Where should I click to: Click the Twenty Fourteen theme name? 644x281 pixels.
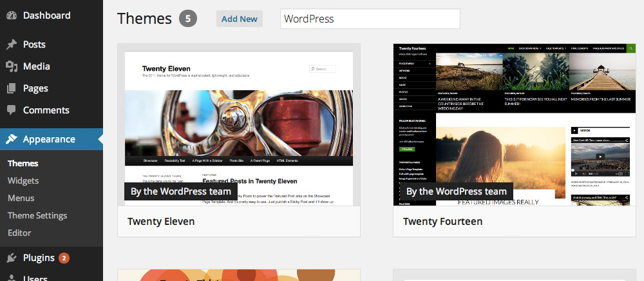pyautogui.click(x=442, y=222)
